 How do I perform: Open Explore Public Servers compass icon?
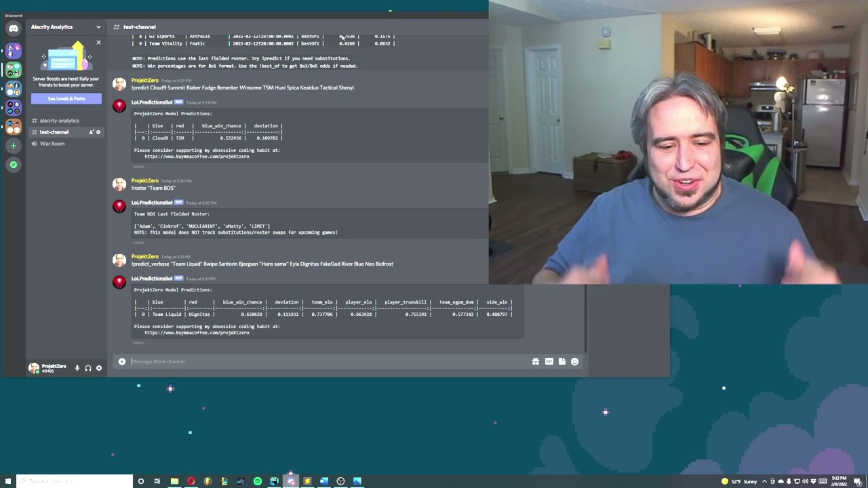14,164
